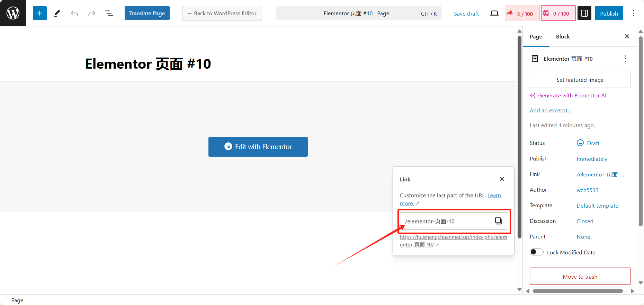Switch to the Page tab
Screen dimensions: 644x305
point(536,36)
